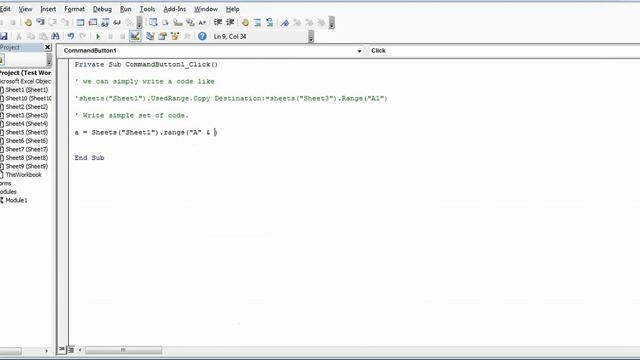The image size is (640, 360).
Task: Toggle breakpoint with the Debug toolbar hand icon
Action: click(x=28, y=22)
